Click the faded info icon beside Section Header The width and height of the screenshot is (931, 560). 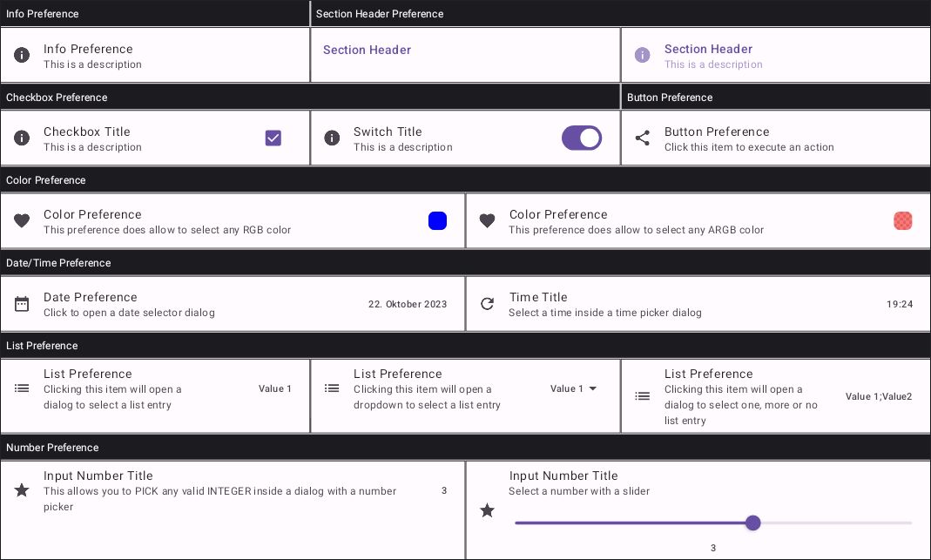click(643, 56)
